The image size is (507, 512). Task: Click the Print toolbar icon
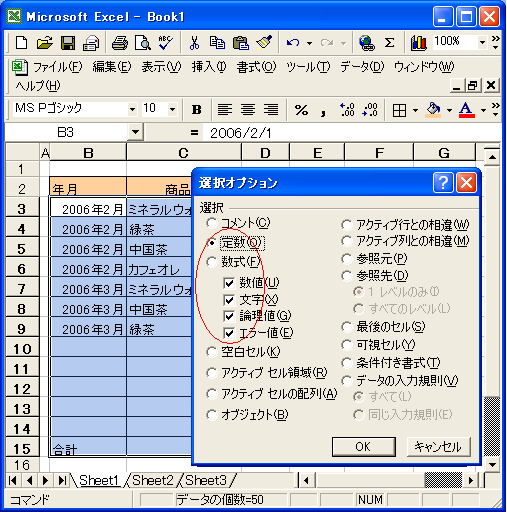point(91,43)
